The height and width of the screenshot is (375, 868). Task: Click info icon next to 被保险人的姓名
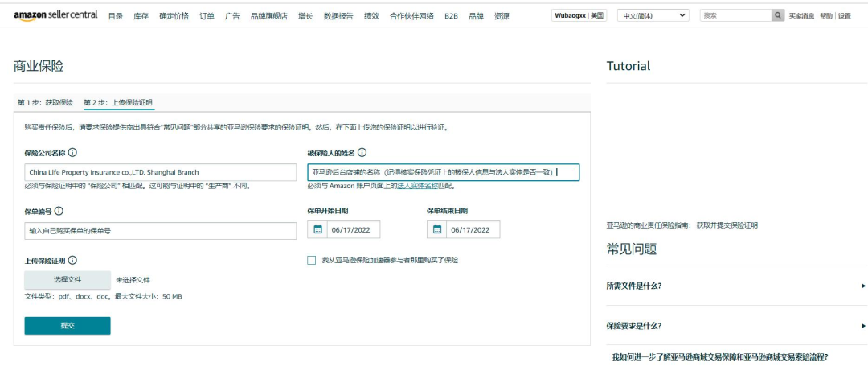[362, 152]
